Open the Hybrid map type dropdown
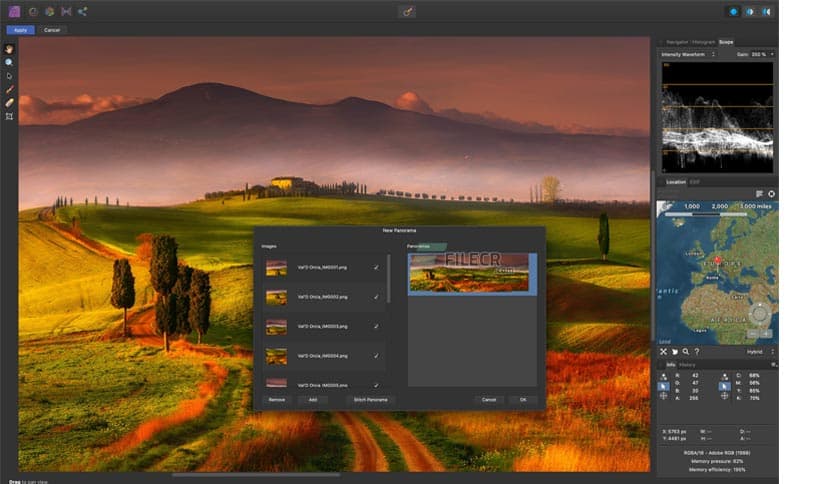This screenshot has height=484, width=836. [x=760, y=352]
